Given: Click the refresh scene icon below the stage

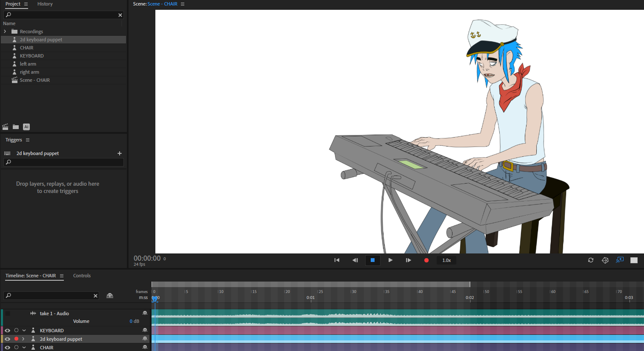Looking at the screenshot, I should pos(591,260).
